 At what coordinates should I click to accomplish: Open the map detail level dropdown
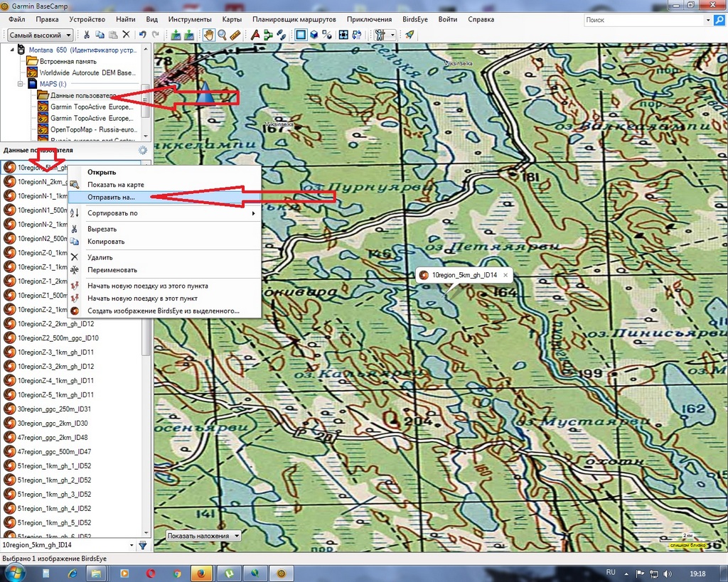tap(41, 35)
